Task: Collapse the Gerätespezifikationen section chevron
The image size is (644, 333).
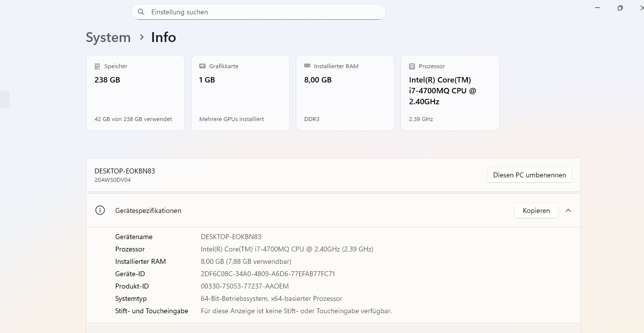Action: pos(568,210)
